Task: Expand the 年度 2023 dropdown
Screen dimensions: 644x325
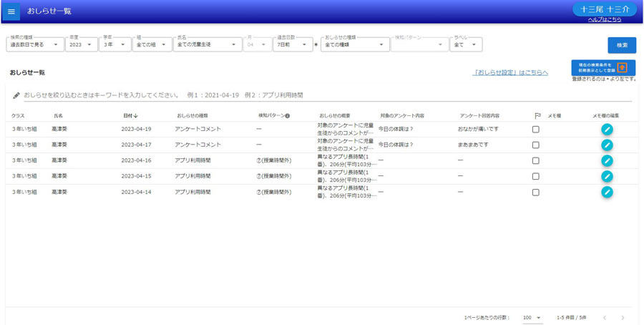Action: click(82, 44)
